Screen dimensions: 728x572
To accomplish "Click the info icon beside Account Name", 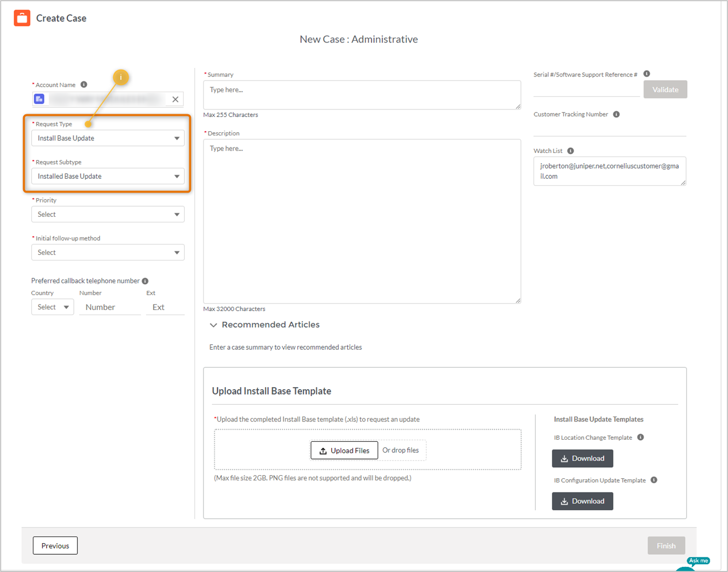I will [x=84, y=84].
